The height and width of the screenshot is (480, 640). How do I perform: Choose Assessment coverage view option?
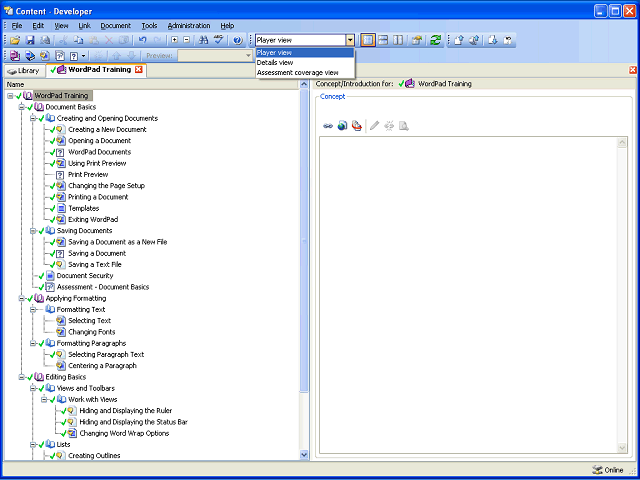tap(305, 73)
